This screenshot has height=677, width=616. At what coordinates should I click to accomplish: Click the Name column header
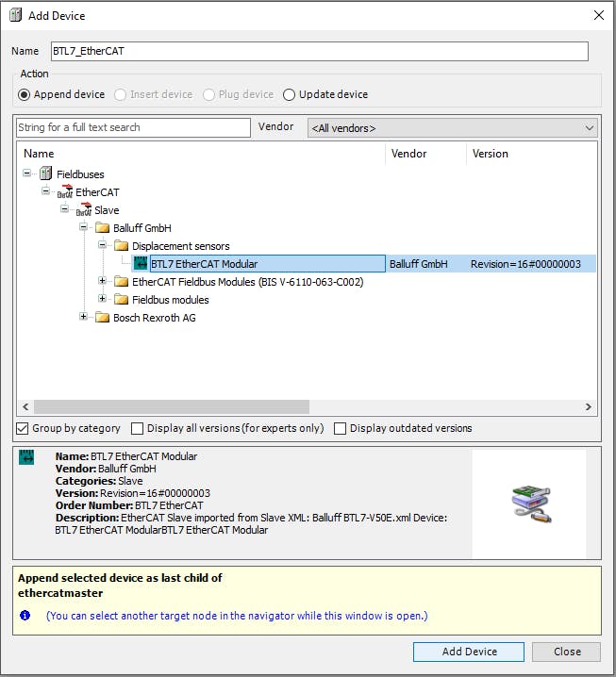(201, 154)
